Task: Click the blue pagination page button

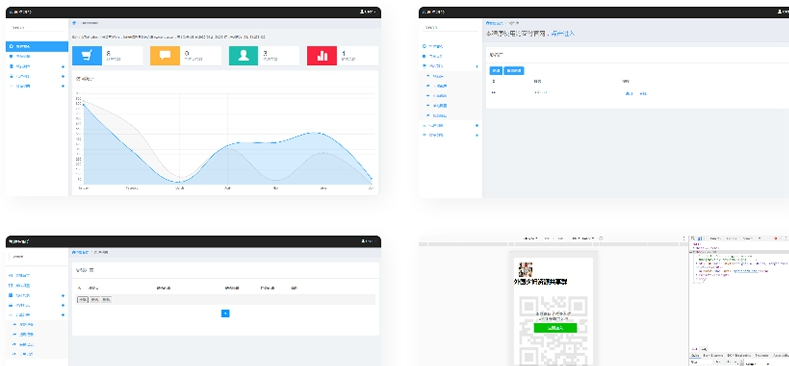Action: [225, 313]
